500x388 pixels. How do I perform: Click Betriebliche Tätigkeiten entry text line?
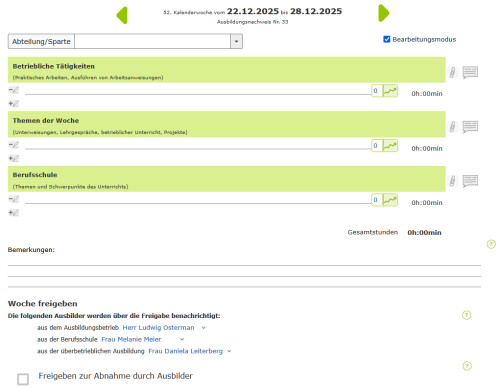198,91
